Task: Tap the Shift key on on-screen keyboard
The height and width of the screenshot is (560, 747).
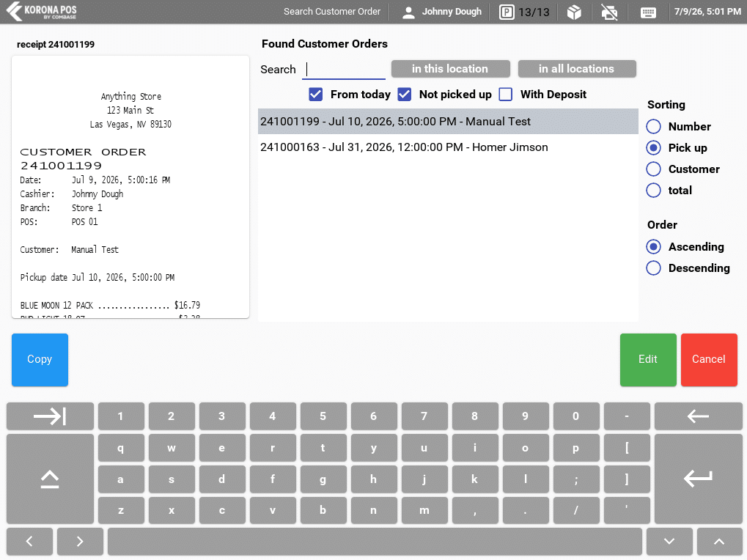Action: (50, 479)
